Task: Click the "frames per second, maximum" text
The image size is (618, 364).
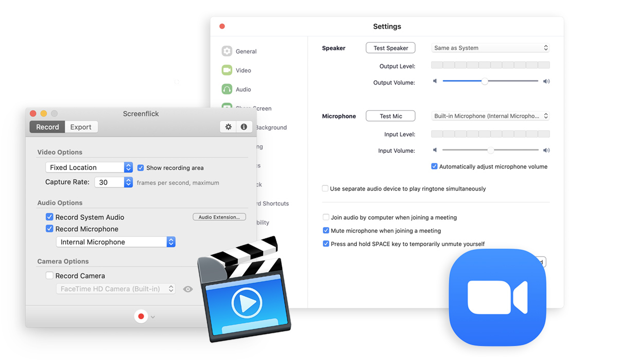Action: click(x=178, y=183)
